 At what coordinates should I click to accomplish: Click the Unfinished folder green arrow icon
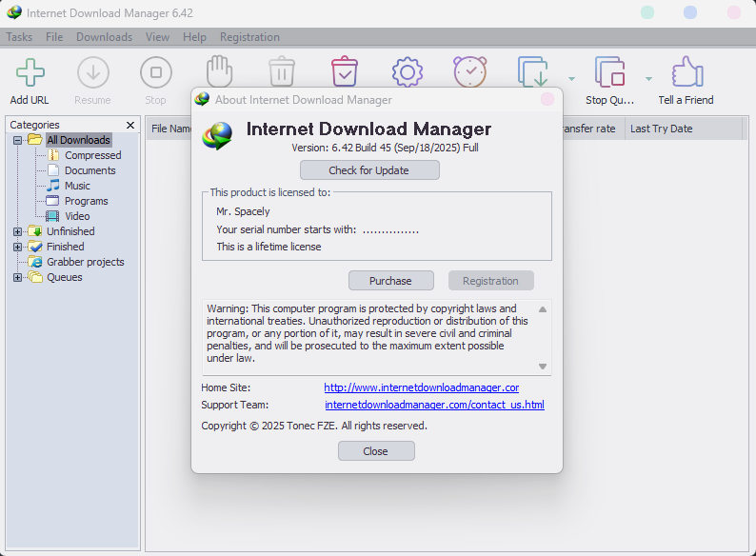(35, 231)
